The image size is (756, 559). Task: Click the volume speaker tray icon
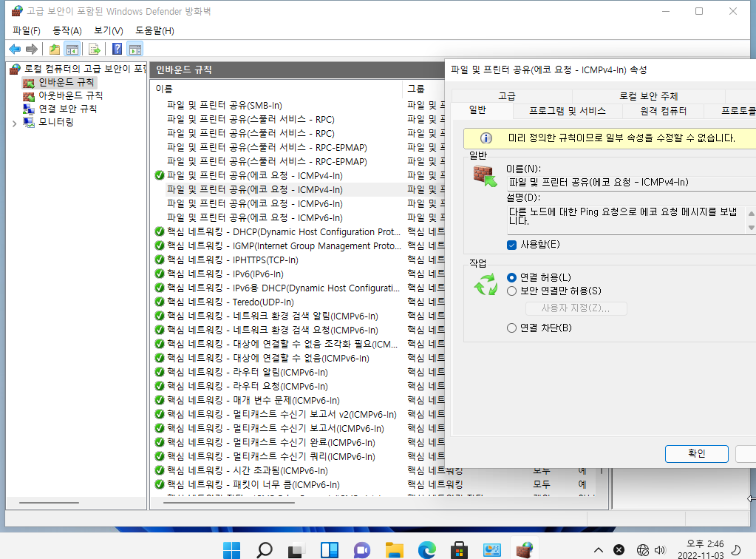click(660, 550)
